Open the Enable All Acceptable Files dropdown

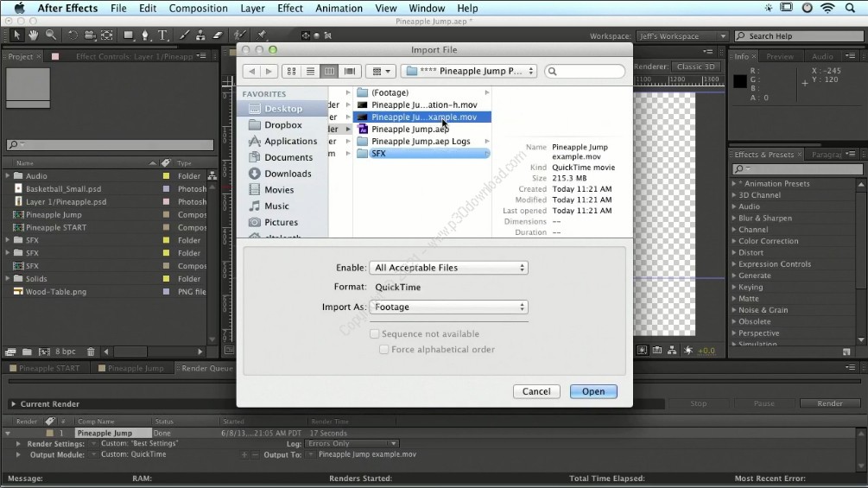449,268
